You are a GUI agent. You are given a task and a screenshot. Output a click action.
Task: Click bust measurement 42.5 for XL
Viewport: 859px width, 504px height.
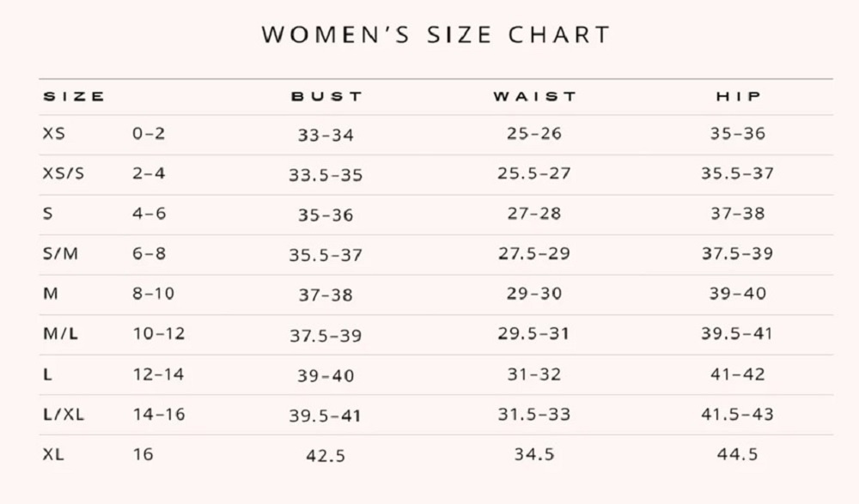(x=326, y=456)
